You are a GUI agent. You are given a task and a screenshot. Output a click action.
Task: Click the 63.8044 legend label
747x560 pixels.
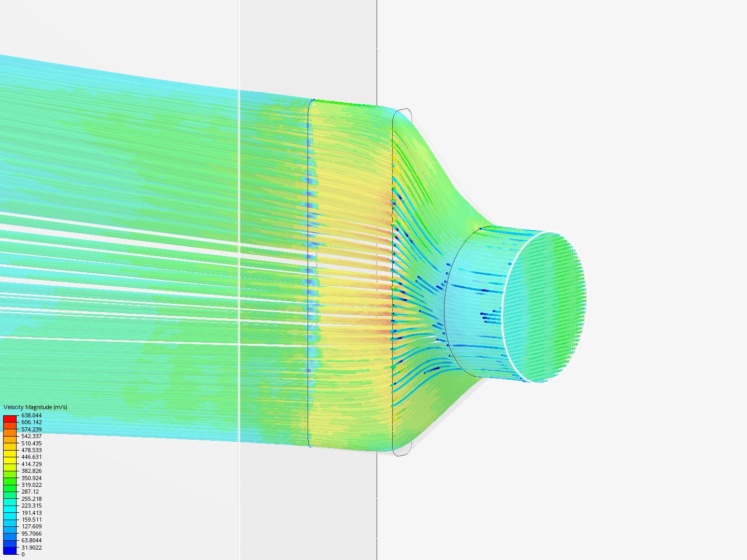pyautogui.click(x=31, y=540)
